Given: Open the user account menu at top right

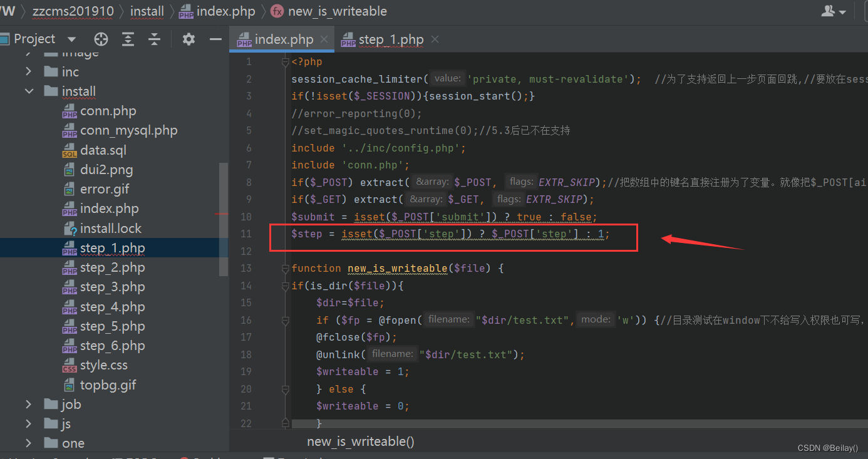Looking at the screenshot, I should [x=834, y=11].
